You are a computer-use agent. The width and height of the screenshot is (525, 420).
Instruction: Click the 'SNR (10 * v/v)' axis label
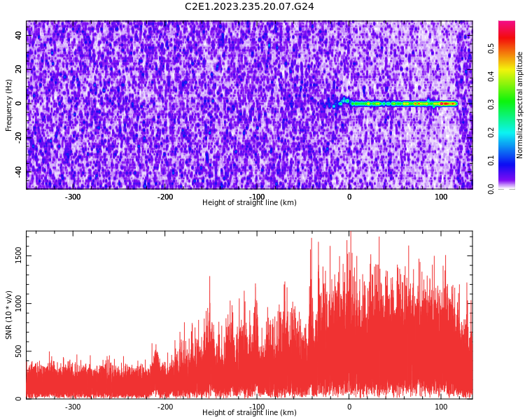(x=8, y=314)
